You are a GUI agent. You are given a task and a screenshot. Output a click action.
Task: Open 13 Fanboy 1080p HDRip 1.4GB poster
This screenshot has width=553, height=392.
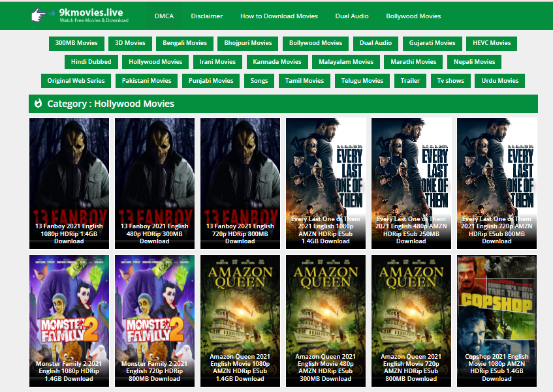tap(69, 183)
